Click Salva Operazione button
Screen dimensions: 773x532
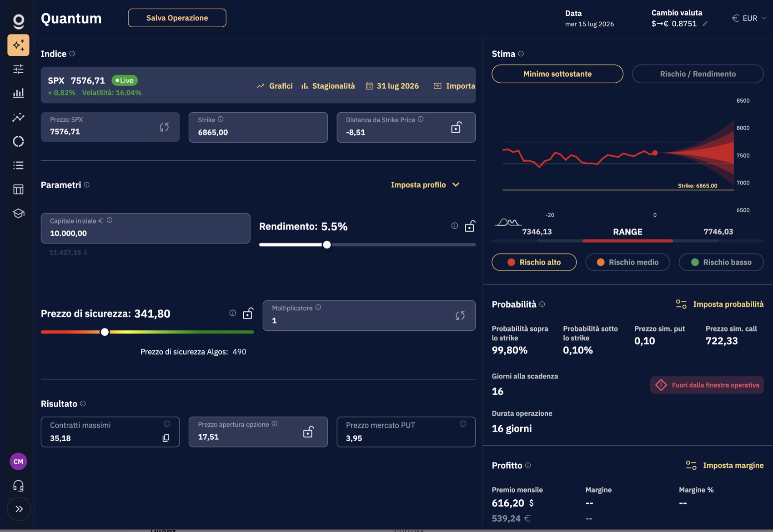pyautogui.click(x=177, y=18)
